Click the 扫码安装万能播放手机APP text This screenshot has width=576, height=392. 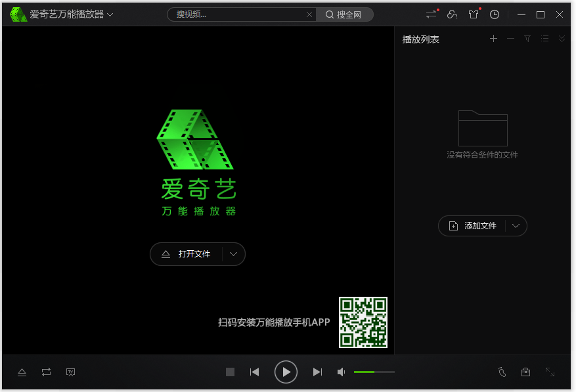pyautogui.click(x=274, y=322)
